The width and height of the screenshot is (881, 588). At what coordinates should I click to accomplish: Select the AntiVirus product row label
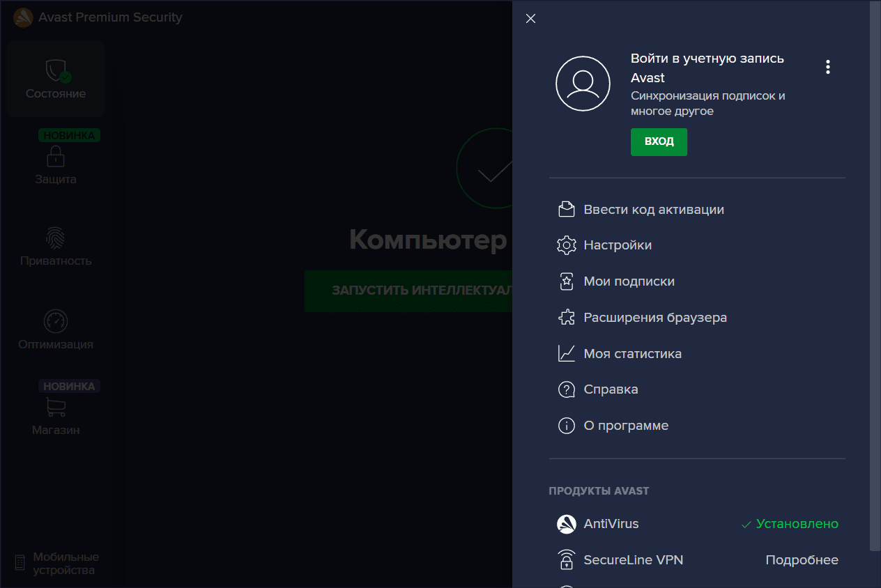[x=611, y=524]
